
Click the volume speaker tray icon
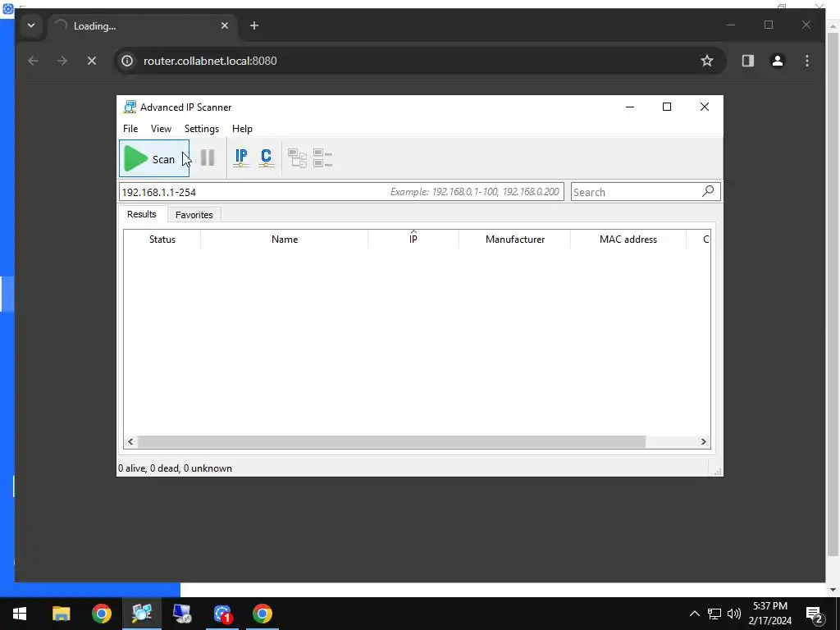(734, 614)
